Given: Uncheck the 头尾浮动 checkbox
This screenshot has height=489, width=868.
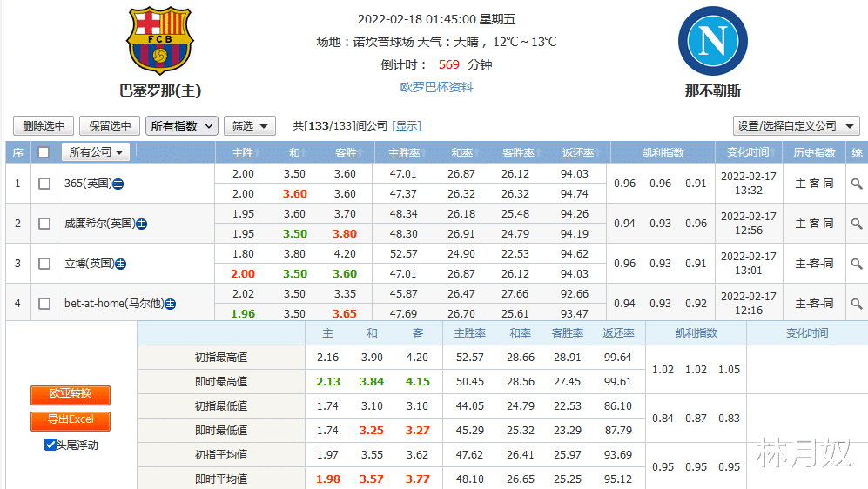Looking at the screenshot, I should pos(50,445).
